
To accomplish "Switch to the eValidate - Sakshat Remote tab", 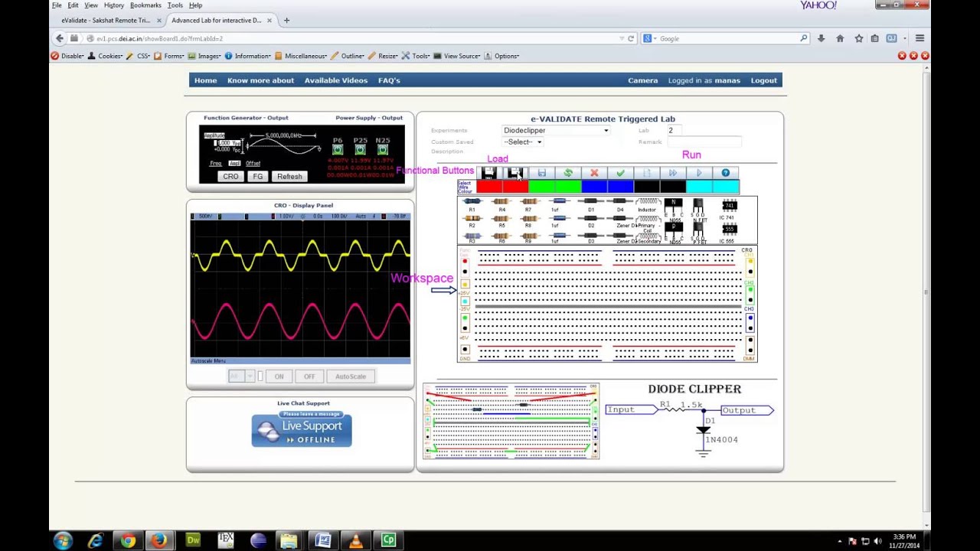I will pyautogui.click(x=106, y=21).
